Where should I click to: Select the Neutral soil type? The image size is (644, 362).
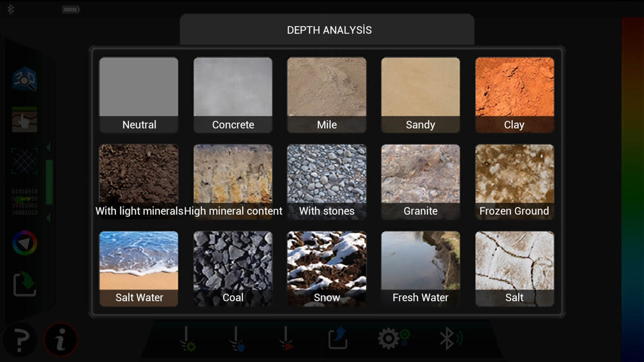pos(139,95)
